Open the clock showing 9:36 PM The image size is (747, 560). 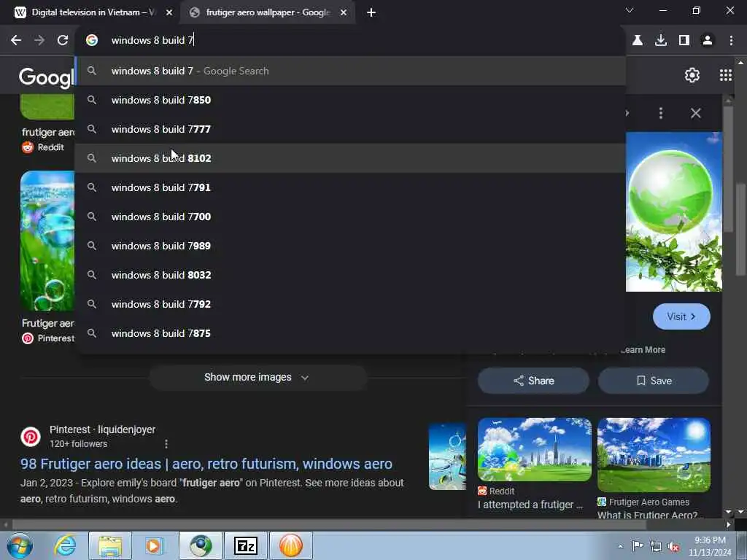(x=710, y=546)
